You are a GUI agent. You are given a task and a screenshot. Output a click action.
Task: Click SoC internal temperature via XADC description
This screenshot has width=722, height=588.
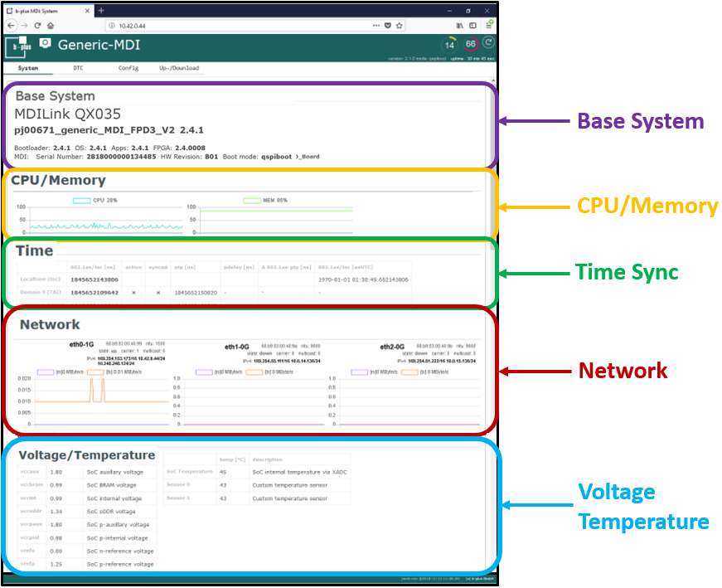(x=300, y=473)
